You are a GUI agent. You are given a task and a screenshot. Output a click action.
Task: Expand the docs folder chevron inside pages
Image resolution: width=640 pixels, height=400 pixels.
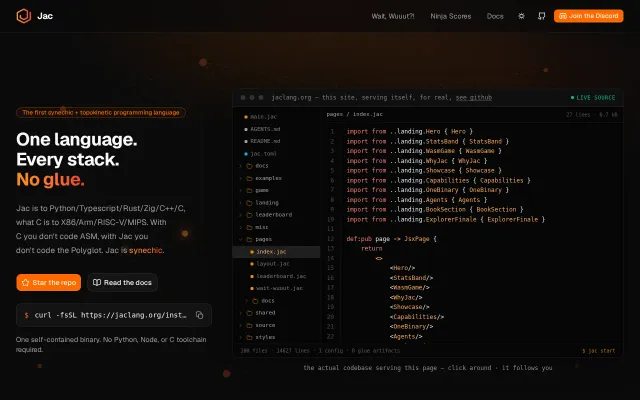pyautogui.click(x=247, y=301)
